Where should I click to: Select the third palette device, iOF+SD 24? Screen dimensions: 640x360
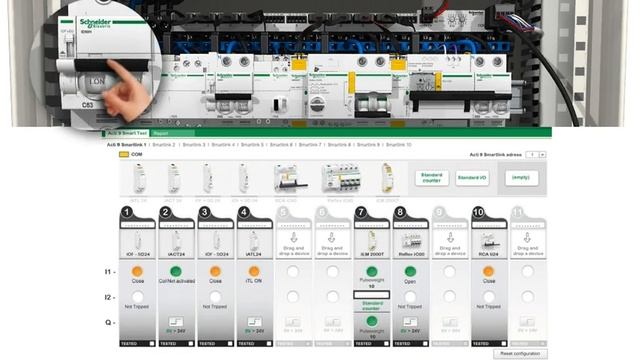point(208,178)
